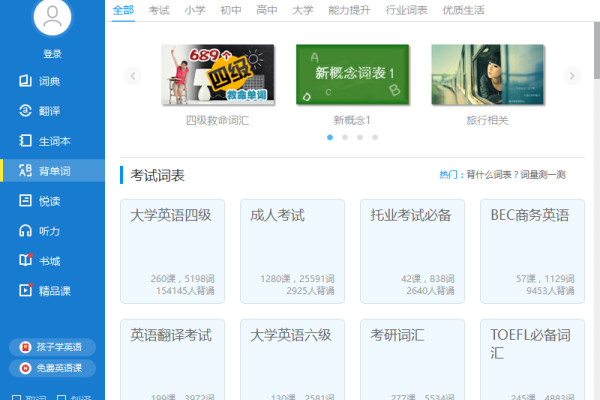The image size is (600, 400).
Task: Open the 四级救命词汇 banner thumbnail
Action: [218, 74]
